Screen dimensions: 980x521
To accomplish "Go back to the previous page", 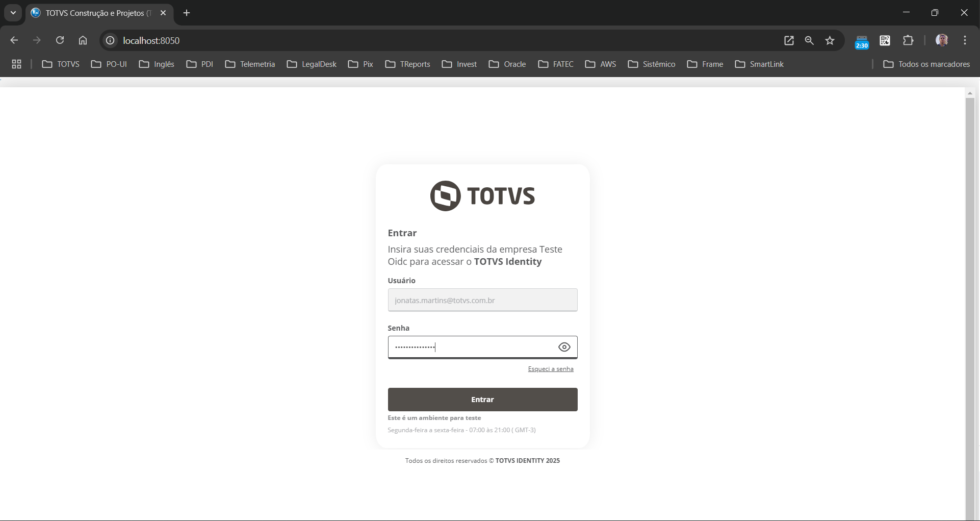I will coord(14,40).
